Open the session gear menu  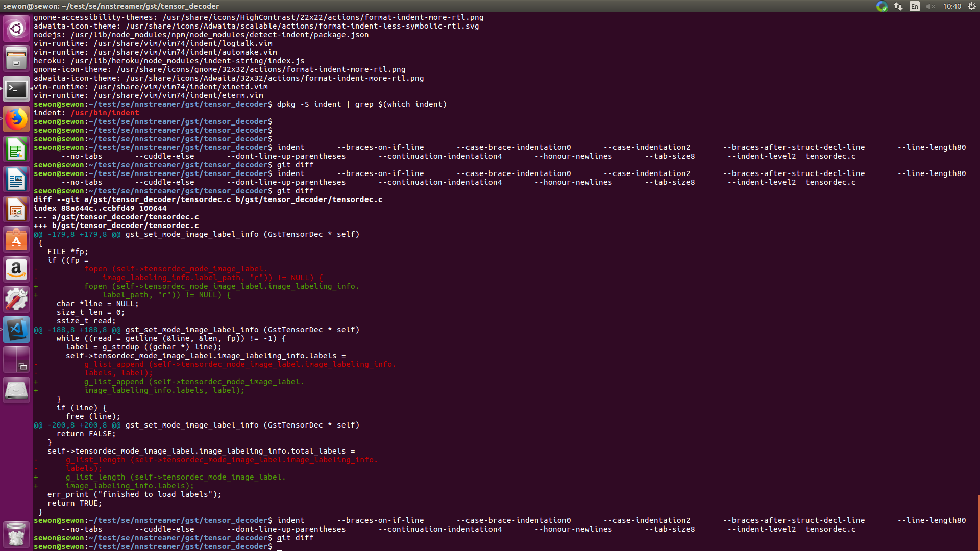[x=972, y=6]
